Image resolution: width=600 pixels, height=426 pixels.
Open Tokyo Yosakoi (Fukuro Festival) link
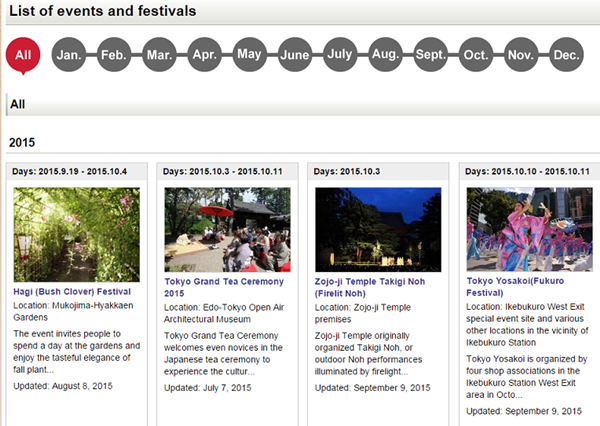point(520,287)
